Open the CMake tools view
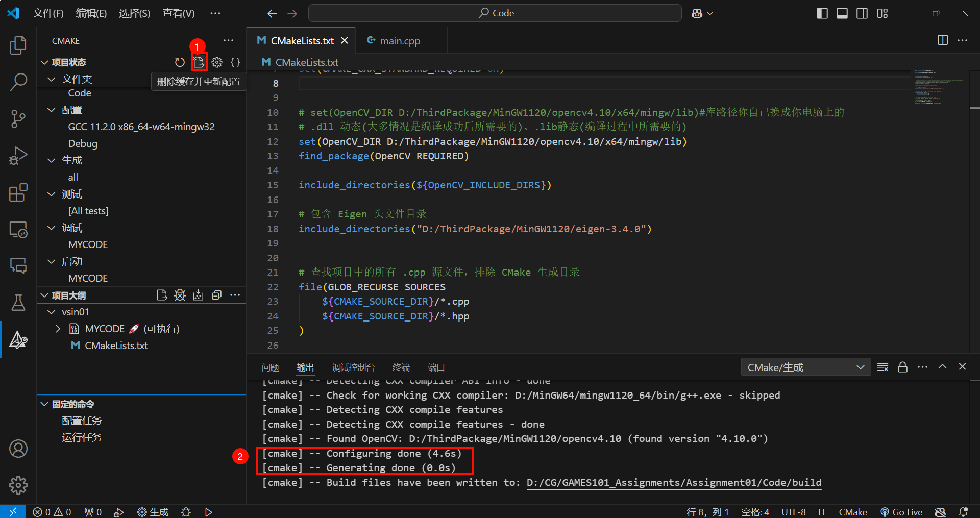The image size is (980, 518). point(18,339)
